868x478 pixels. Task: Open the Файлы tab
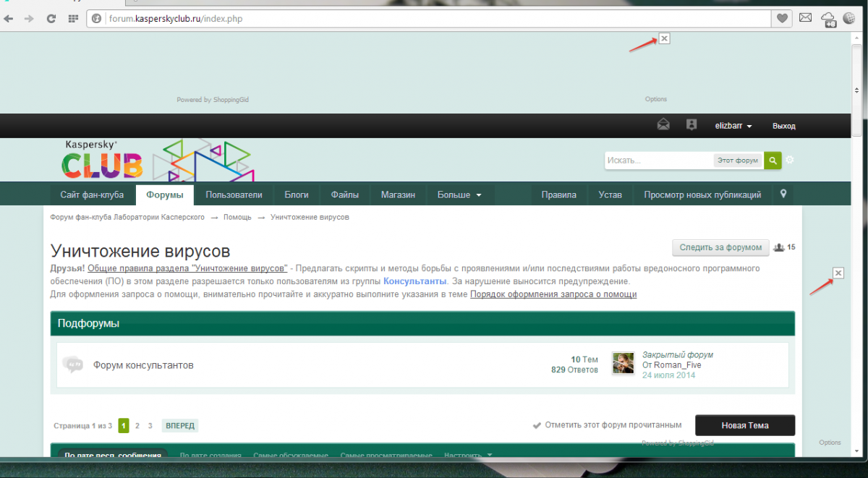click(x=344, y=195)
